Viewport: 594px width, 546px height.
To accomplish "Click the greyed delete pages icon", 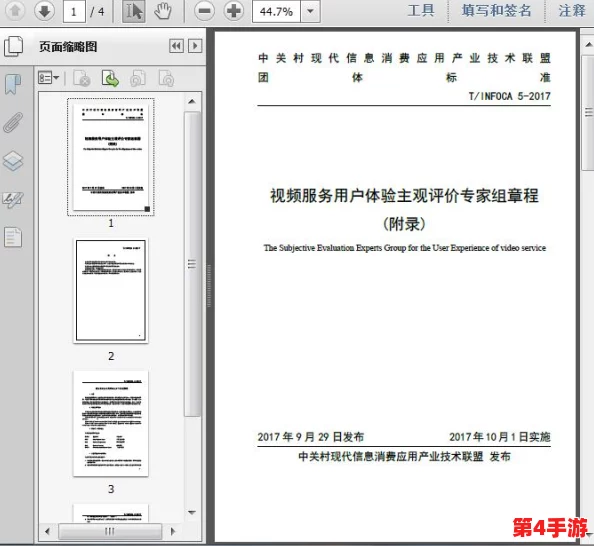I will click(x=81, y=78).
